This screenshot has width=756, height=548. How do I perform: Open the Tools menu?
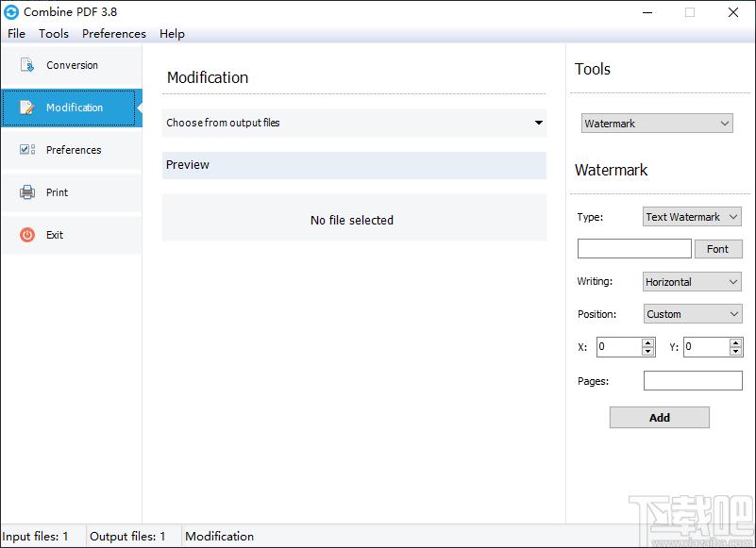pos(54,33)
